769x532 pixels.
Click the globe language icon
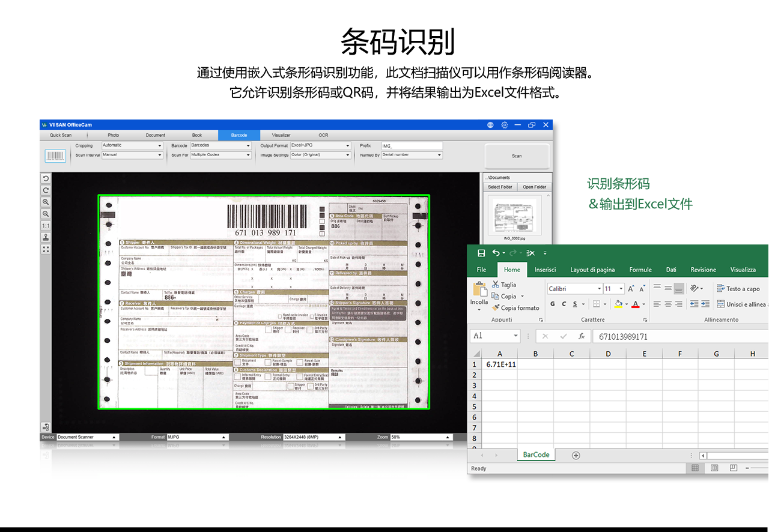pyautogui.click(x=490, y=125)
